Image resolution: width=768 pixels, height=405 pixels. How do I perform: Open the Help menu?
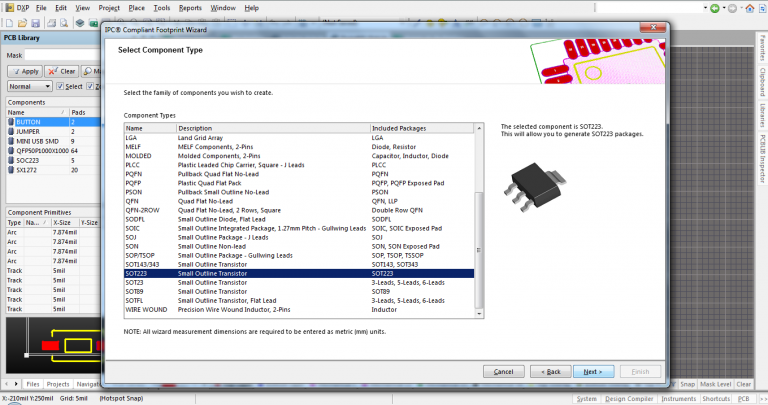251,8
